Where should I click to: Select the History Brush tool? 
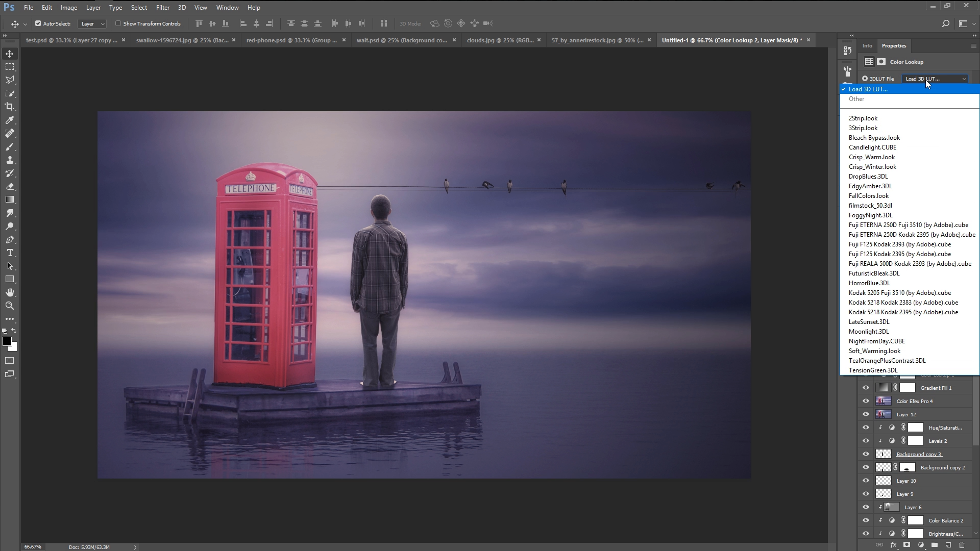pyautogui.click(x=10, y=173)
